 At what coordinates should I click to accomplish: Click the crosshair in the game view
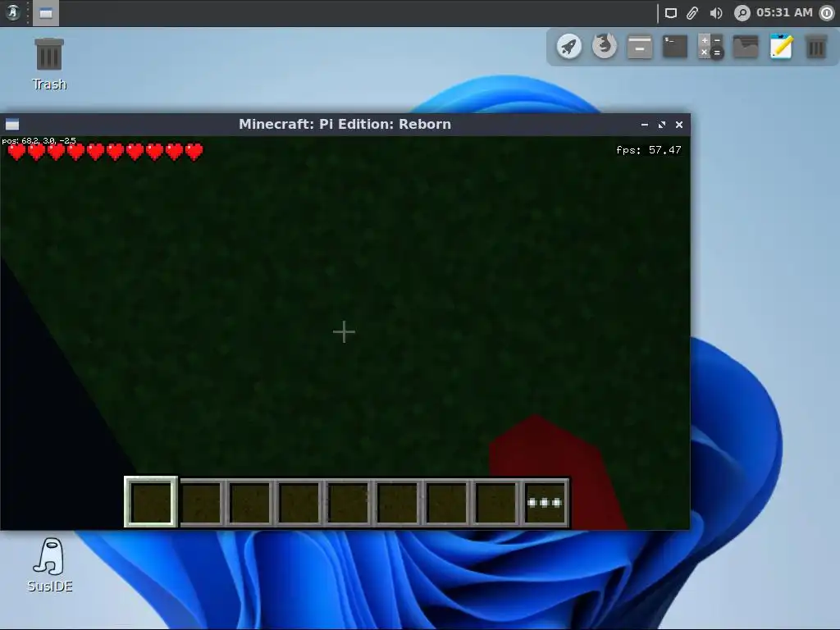[344, 332]
